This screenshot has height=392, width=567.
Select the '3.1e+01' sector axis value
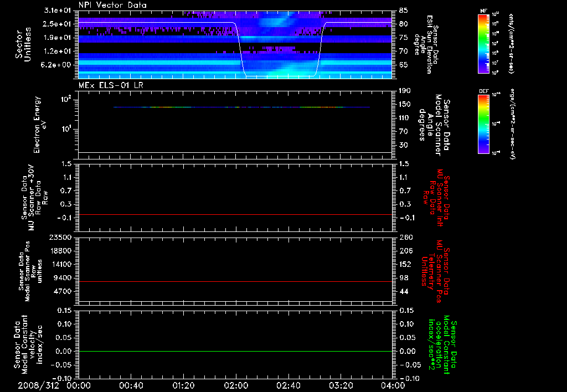pos(58,11)
